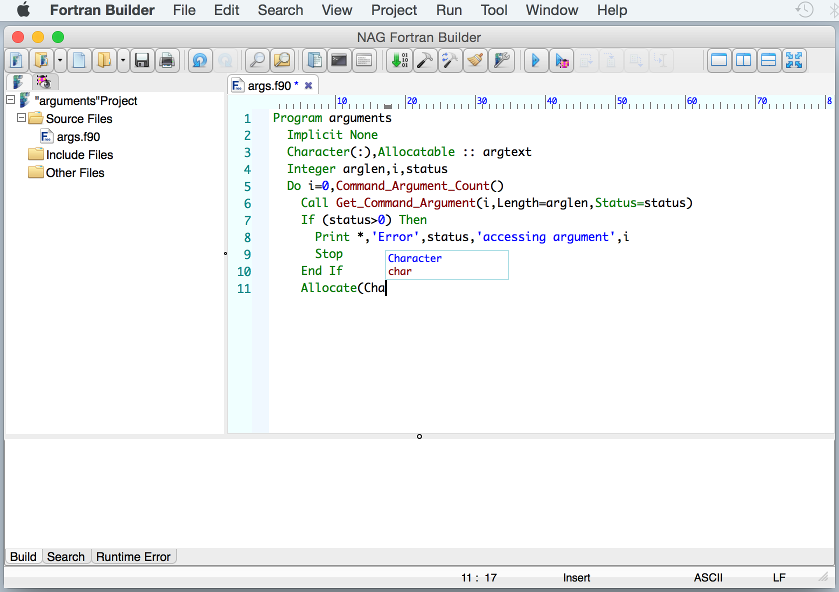Click the New File blank page icon
Viewport: 839px width, 592px height.
79,60
